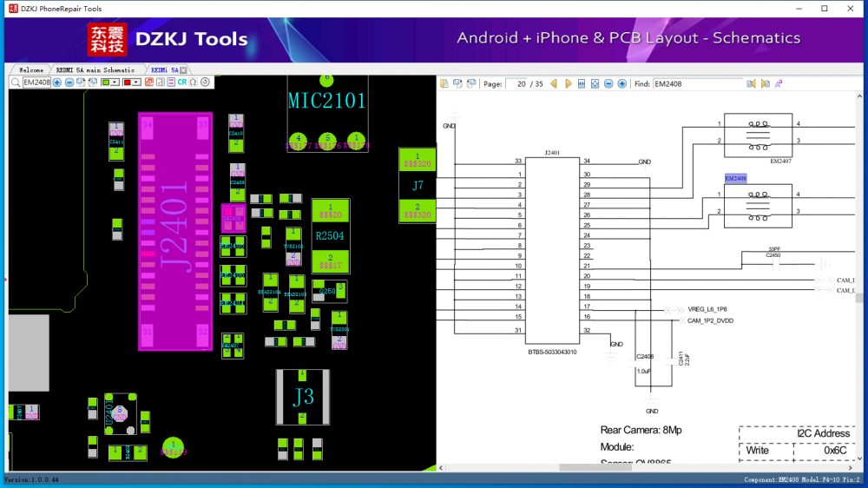Click the Omega resistance icon
Screen dimensions: 868x488
(x=194, y=82)
